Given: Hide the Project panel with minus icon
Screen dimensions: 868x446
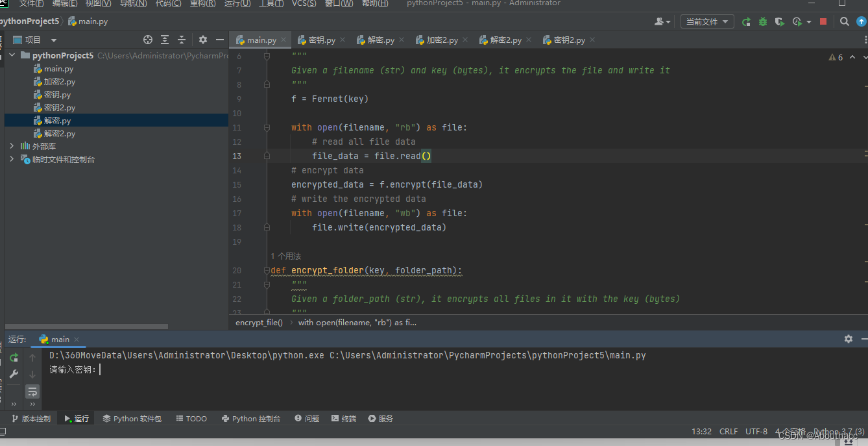Looking at the screenshot, I should [x=220, y=40].
